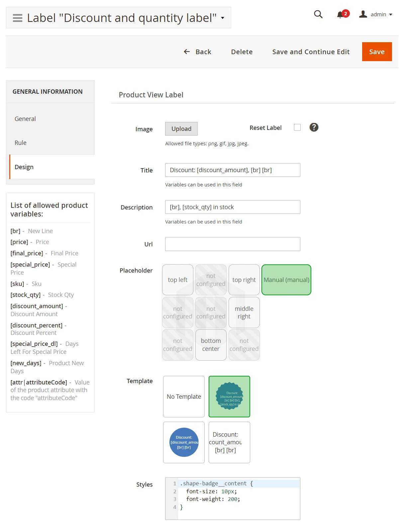Viewport: 404px width, 532px height.
Task: Open the Rule tab
Action: click(21, 143)
